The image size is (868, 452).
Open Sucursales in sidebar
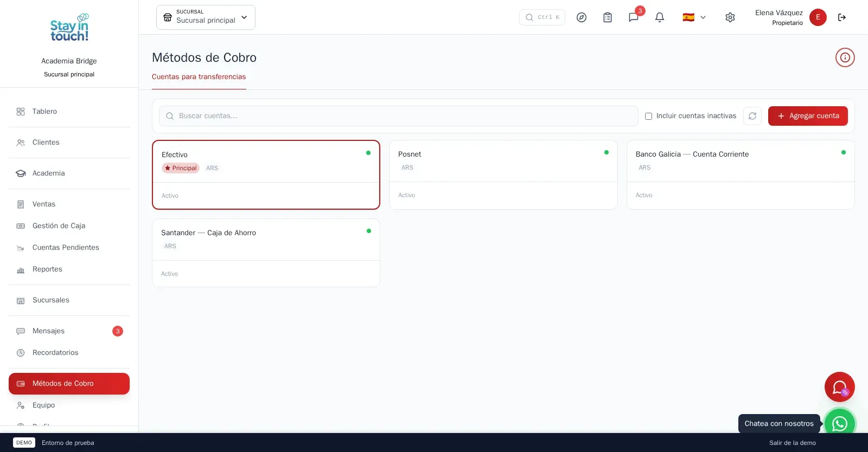(69, 300)
